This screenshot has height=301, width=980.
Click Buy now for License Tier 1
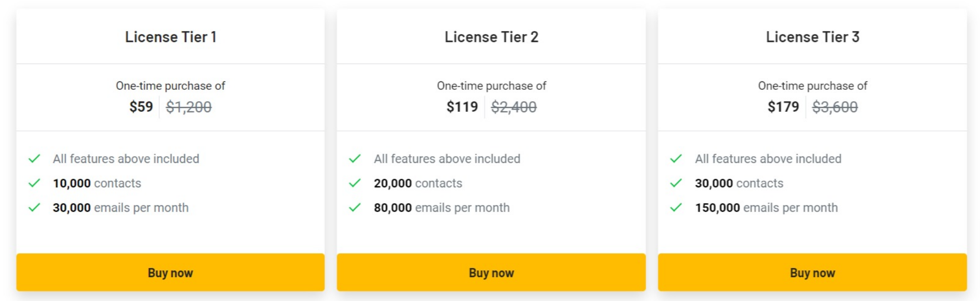pyautogui.click(x=170, y=272)
